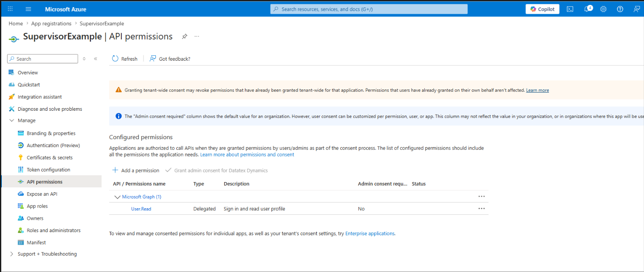This screenshot has width=644, height=272.
Task: Click the Certificates & secrets key icon
Action: coord(20,157)
